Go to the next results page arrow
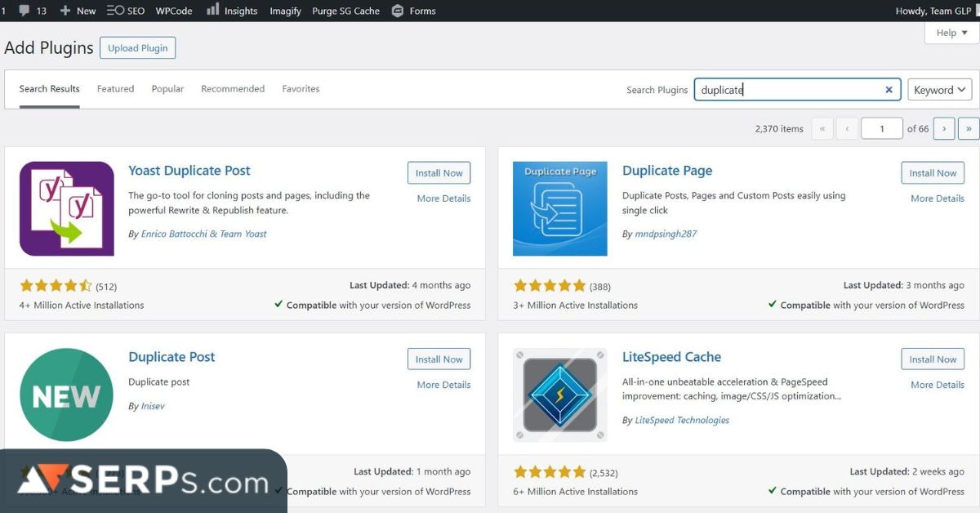The width and height of the screenshot is (980, 513). point(944,128)
